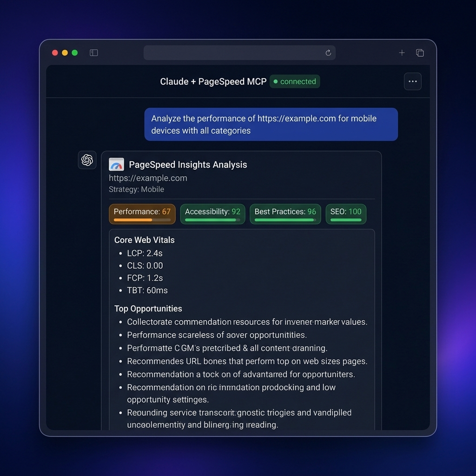This screenshot has height=476, width=476.
Task: Click the reload page icon
Action: pyautogui.click(x=328, y=53)
